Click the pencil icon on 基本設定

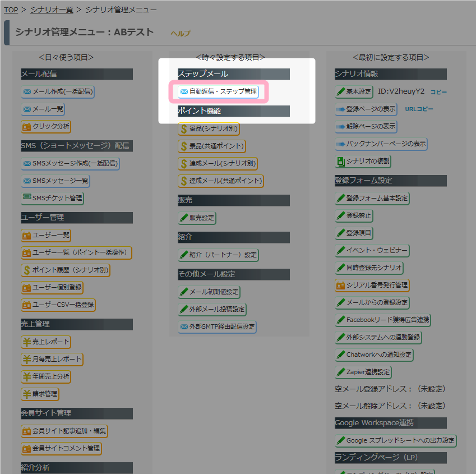pos(341,91)
